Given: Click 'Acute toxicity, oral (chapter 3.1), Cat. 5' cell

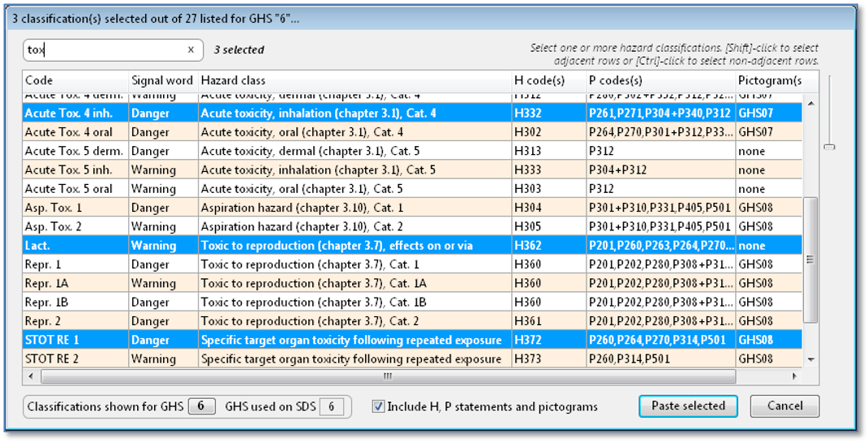Looking at the screenshot, I should 355,189.
